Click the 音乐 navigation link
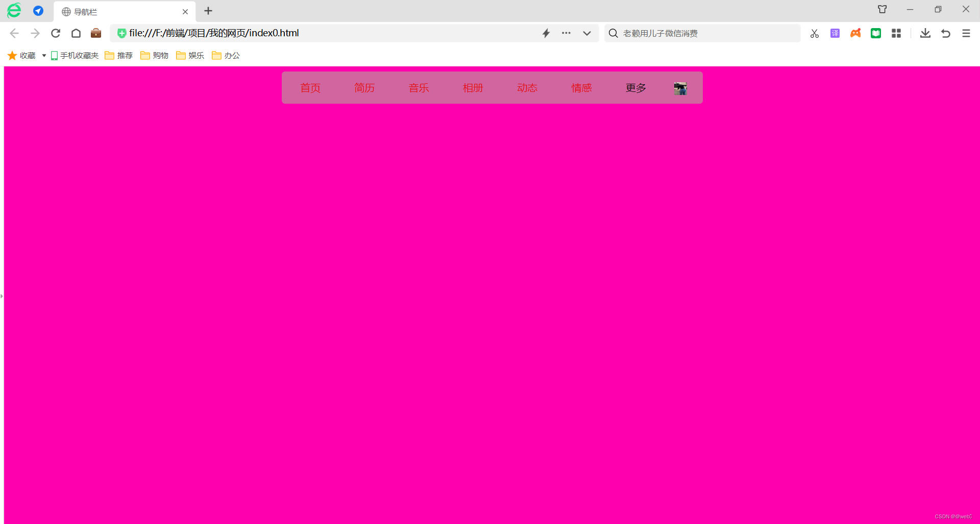 tap(419, 87)
